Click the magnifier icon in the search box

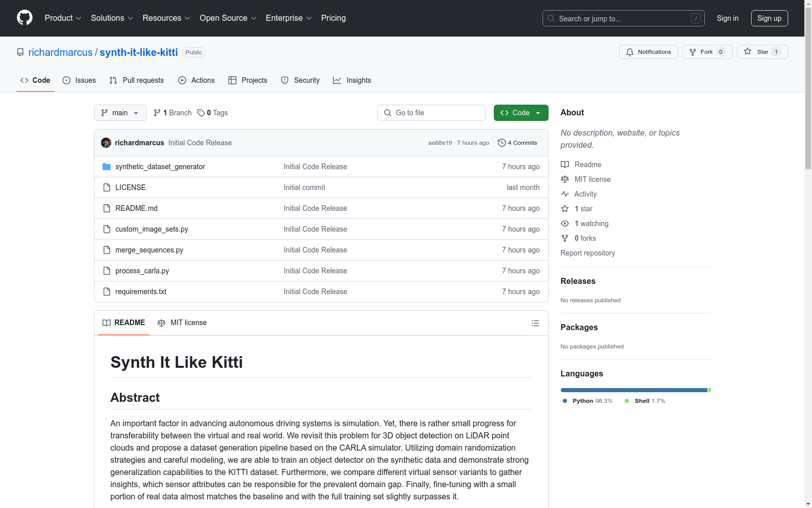point(551,18)
